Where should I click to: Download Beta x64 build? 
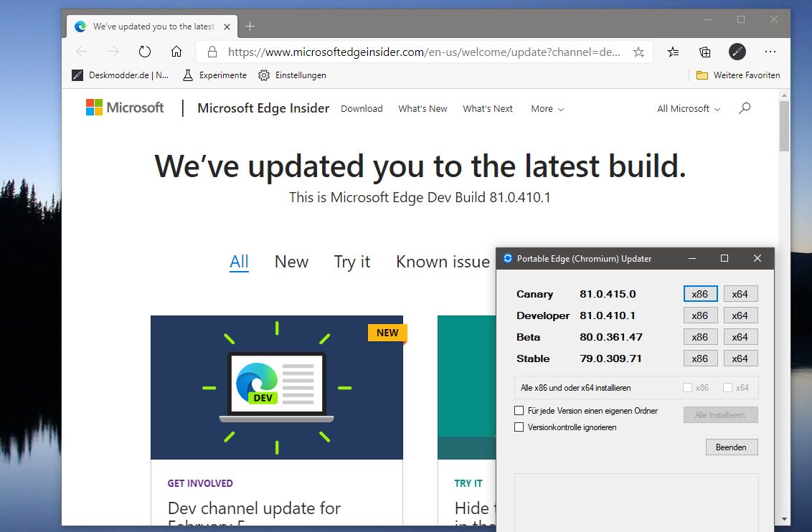point(740,337)
